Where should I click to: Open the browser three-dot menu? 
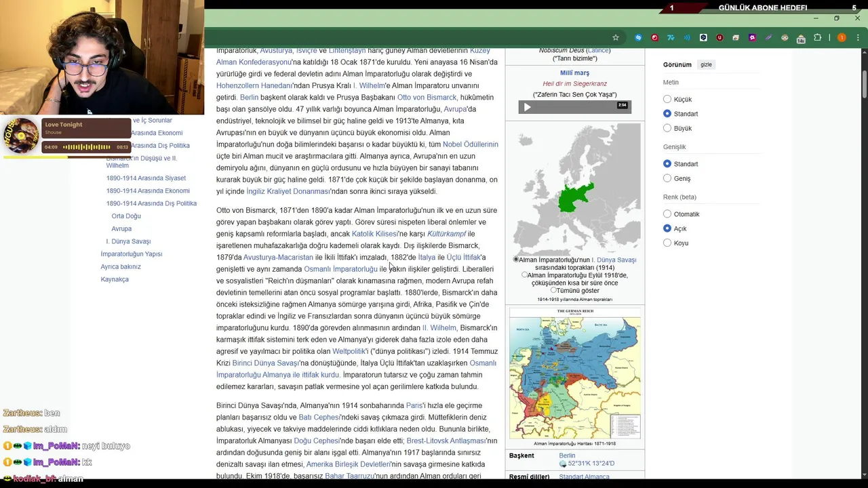pos(858,37)
